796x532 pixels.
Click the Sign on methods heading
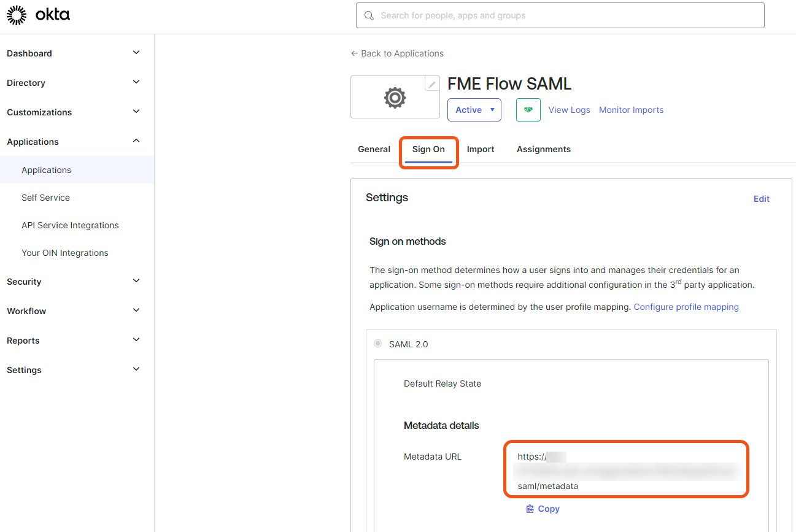408,241
